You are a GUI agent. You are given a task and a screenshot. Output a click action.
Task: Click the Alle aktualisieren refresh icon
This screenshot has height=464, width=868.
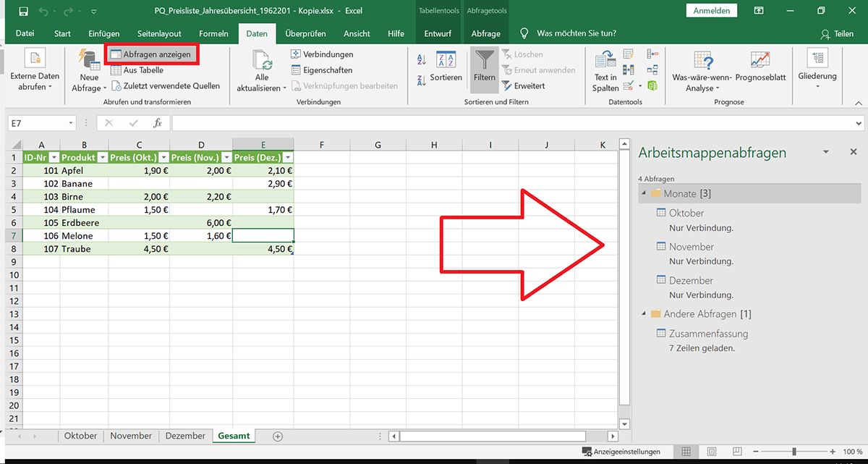click(x=261, y=60)
